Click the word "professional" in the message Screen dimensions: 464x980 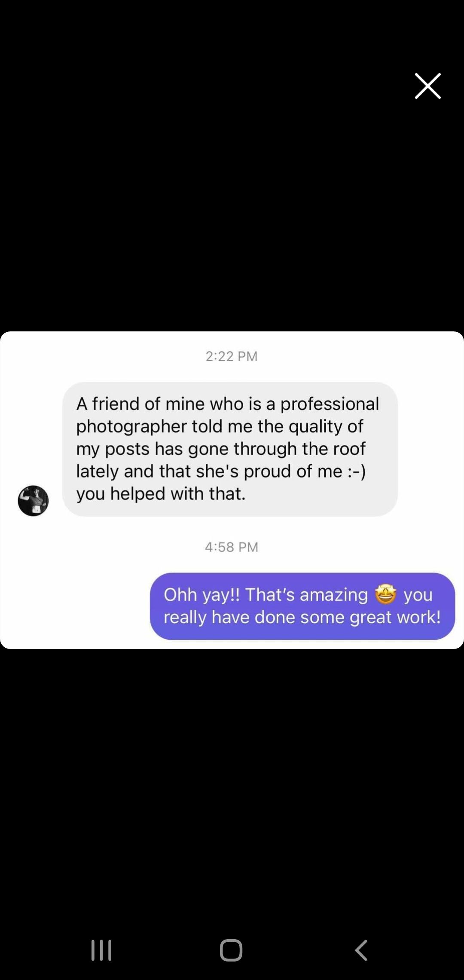[330, 404]
